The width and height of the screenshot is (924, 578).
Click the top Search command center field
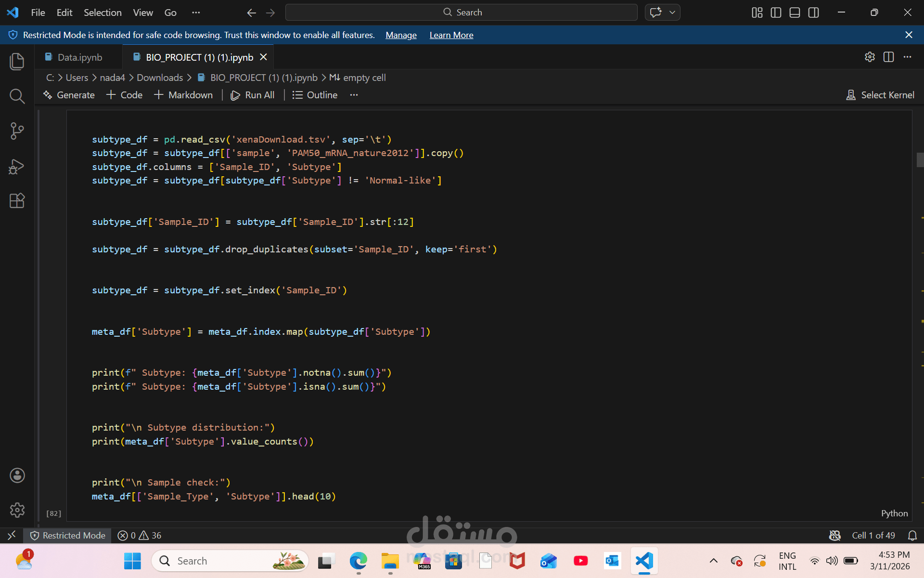(461, 13)
